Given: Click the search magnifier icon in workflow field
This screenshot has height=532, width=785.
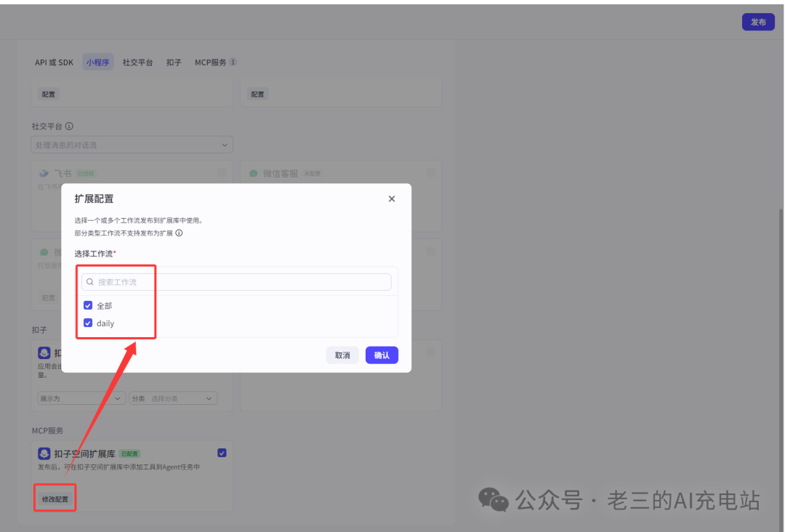Looking at the screenshot, I should (x=90, y=282).
